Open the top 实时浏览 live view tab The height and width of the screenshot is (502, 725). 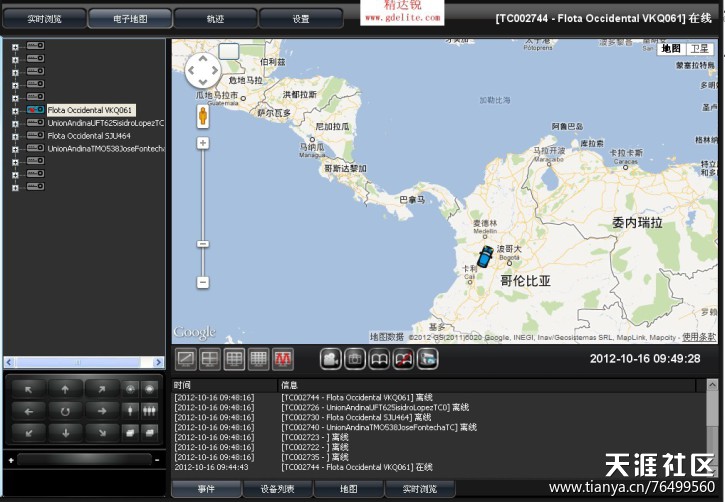click(x=44, y=19)
